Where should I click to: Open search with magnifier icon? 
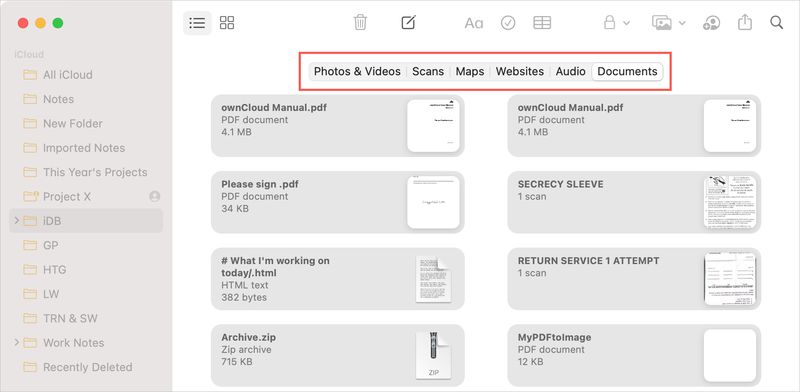(777, 23)
